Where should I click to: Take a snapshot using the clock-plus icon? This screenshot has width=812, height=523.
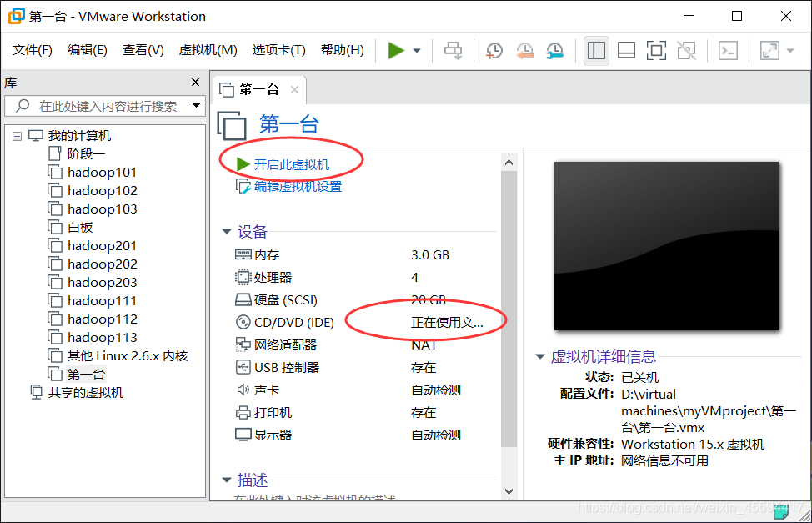coord(494,50)
